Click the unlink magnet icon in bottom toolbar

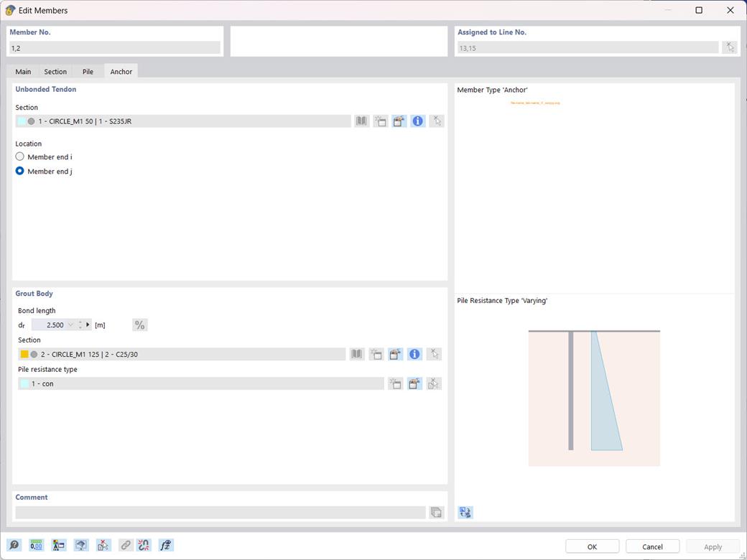144,545
